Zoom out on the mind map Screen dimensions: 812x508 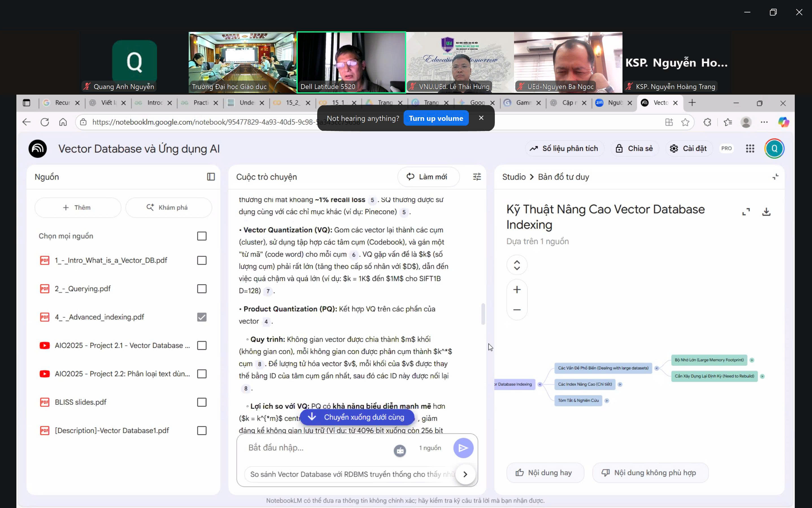click(x=517, y=309)
